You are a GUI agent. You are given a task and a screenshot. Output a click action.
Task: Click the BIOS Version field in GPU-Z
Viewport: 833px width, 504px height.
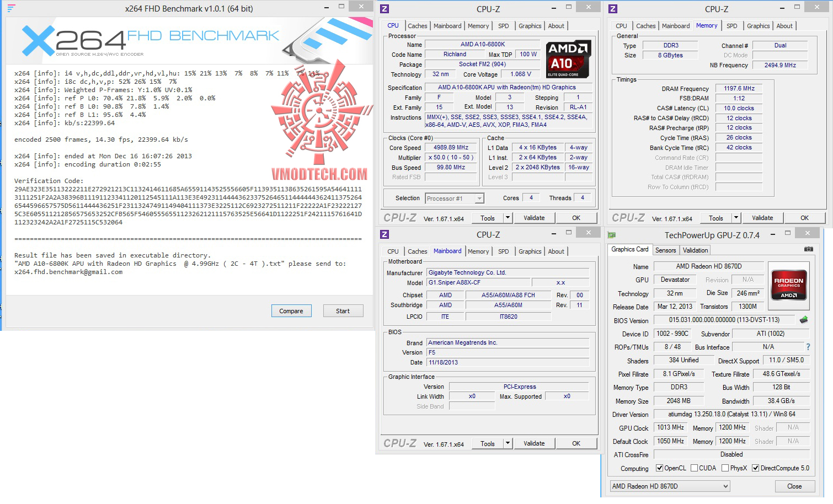click(724, 320)
